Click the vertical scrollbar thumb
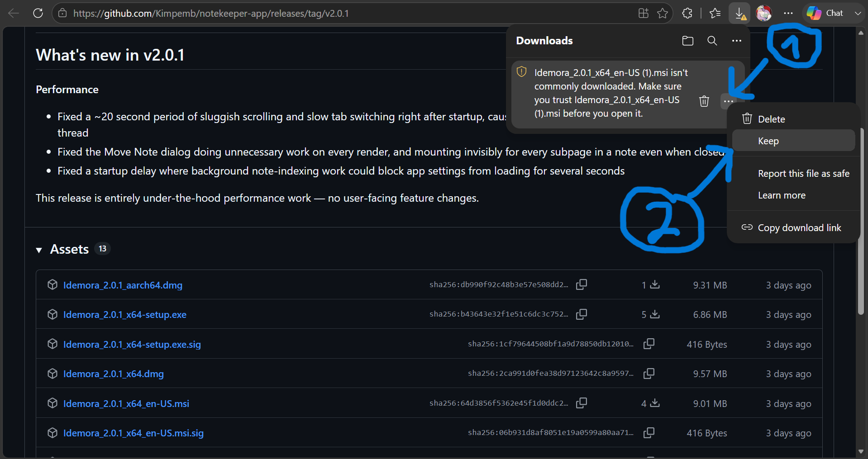The width and height of the screenshot is (868, 459). (x=861, y=222)
